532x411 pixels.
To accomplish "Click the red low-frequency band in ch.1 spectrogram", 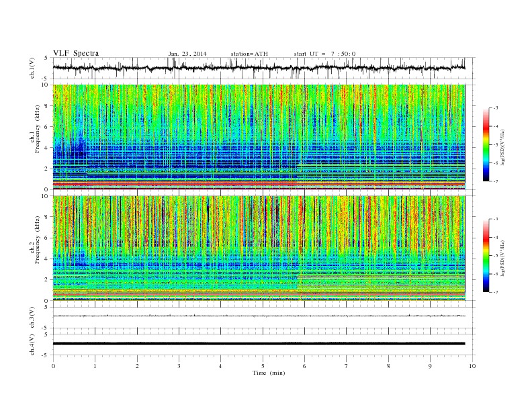I will [x=259, y=184].
